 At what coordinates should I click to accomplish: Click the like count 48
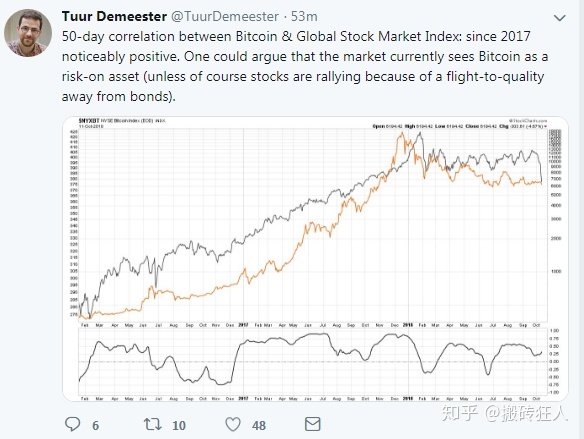coord(259,425)
